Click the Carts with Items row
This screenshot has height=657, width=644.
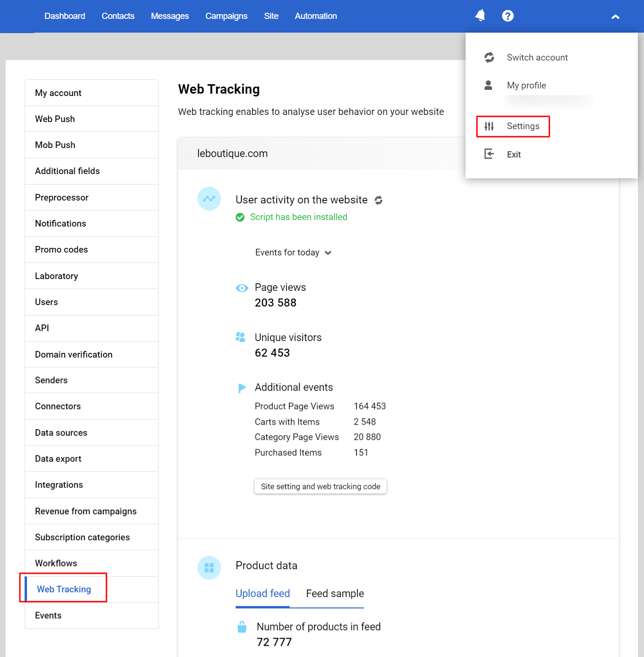click(315, 422)
